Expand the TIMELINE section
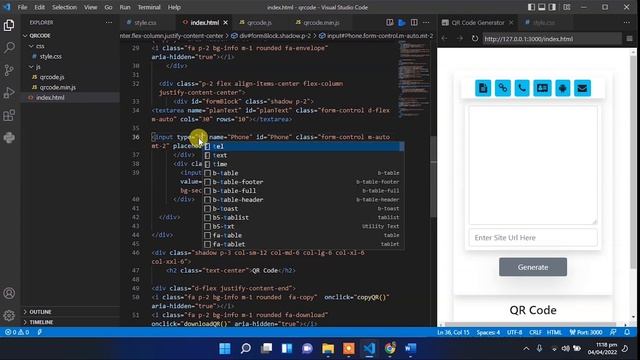 tap(71, 322)
